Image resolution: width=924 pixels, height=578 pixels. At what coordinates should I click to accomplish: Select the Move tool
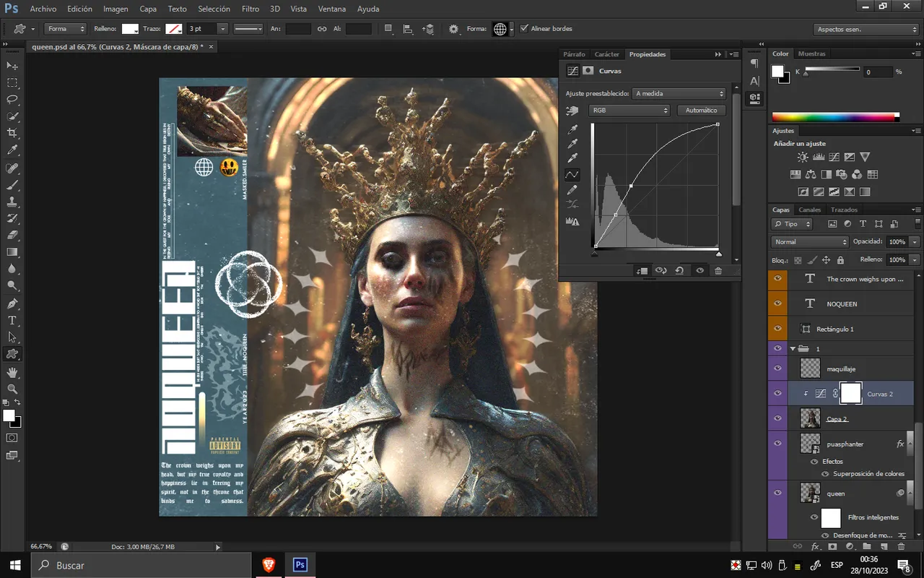tap(12, 66)
